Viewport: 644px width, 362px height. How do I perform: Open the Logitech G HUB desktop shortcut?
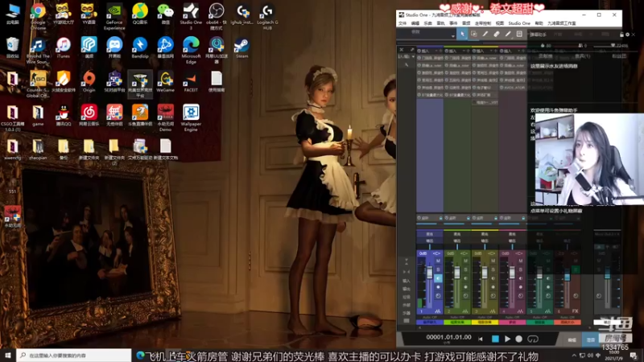point(267,16)
